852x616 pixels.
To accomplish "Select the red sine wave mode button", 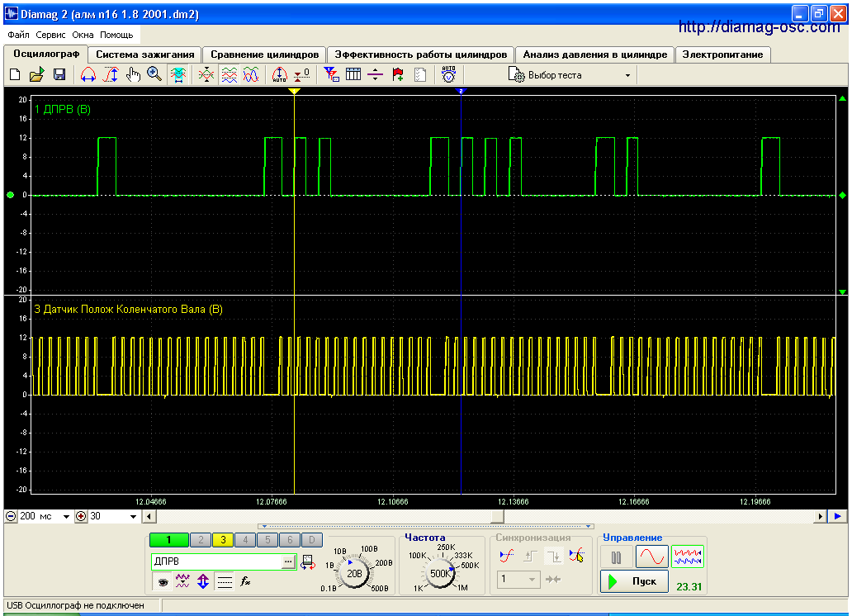I will pyautogui.click(x=652, y=557).
